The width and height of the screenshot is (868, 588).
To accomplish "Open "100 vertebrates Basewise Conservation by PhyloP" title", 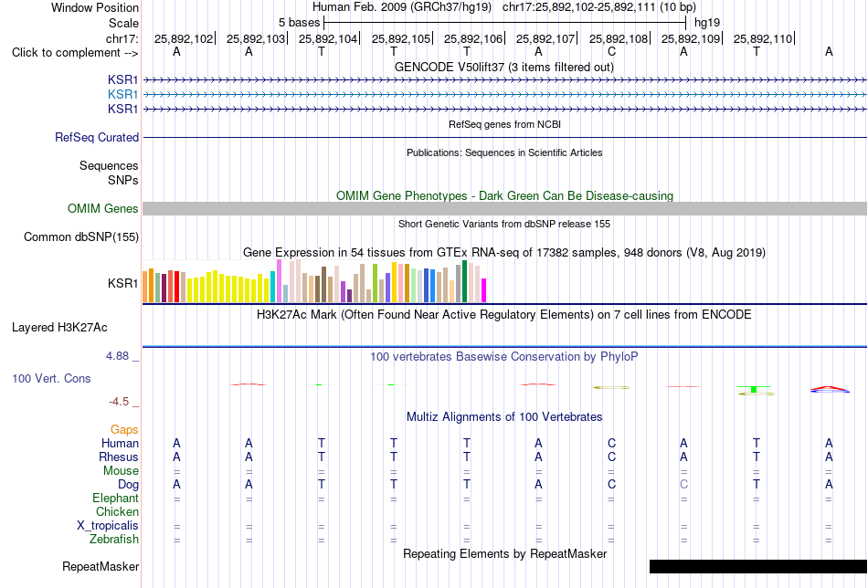I will pos(503,357).
